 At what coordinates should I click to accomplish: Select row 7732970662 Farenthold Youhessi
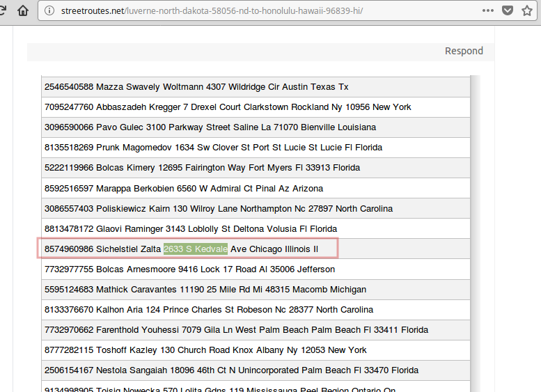click(256, 330)
